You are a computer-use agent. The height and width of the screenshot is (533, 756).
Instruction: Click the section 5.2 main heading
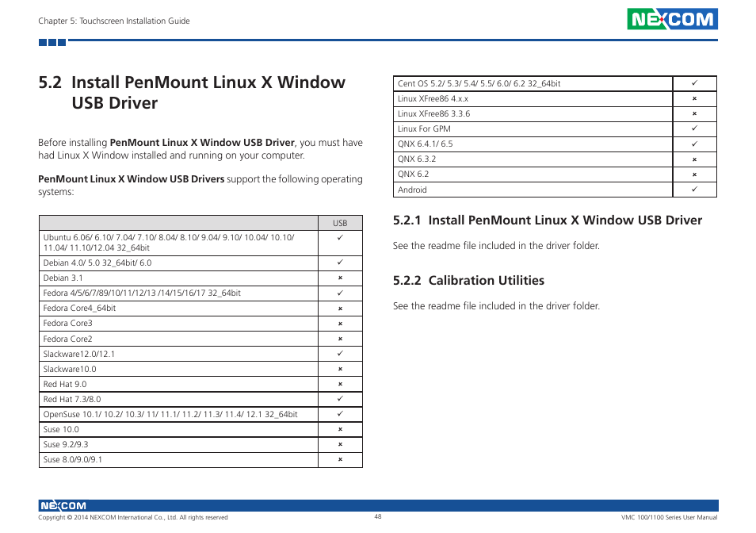click(192, 93)
